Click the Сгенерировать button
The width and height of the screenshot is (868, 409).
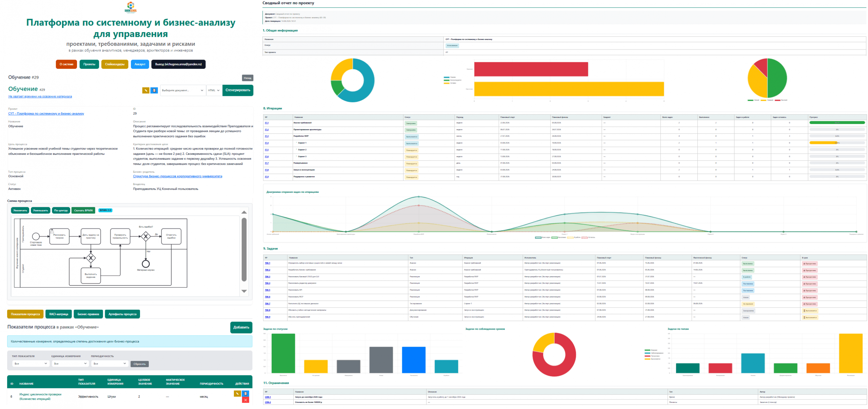coord(238,90)
